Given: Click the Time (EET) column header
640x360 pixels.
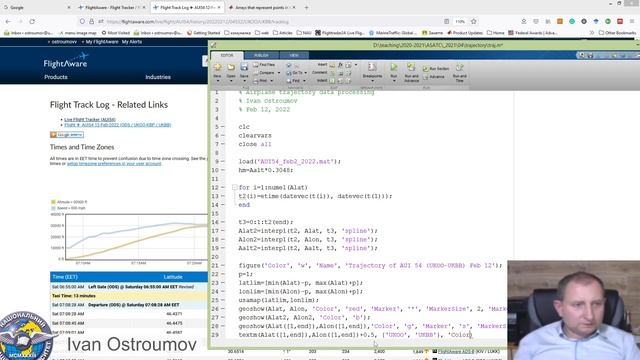Looking at the screenshot, I should coord(65,277).
